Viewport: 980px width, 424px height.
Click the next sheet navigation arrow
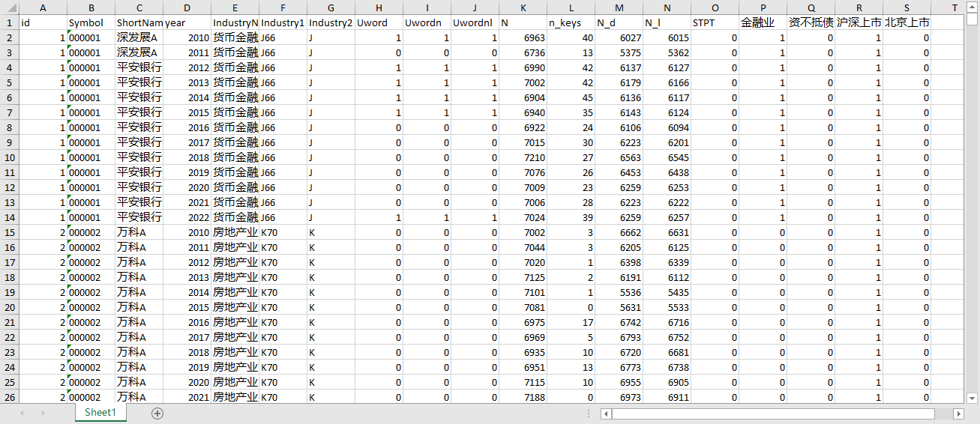43,413
